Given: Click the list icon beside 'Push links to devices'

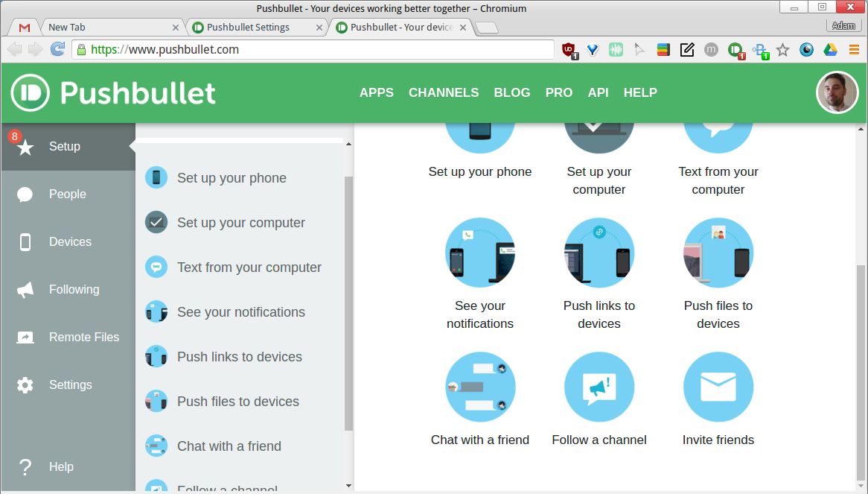Looking at the screenshot, I should point(156,357).
